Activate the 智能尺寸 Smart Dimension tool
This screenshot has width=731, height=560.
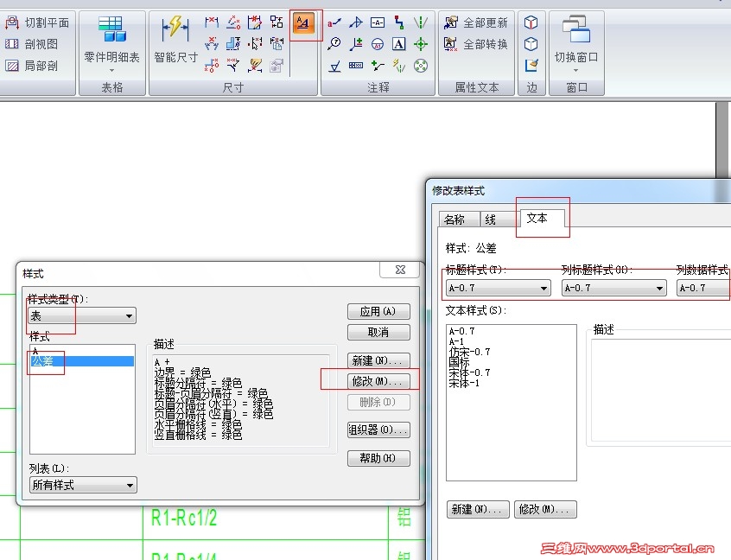point(175,40)
